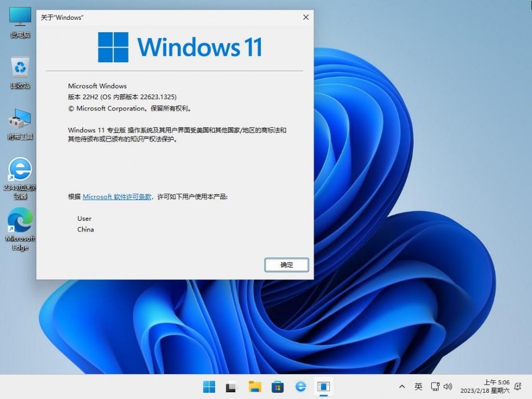Click the organization name China
The height and width of the screenshot is (399, 532).
[x=85, y=230]
